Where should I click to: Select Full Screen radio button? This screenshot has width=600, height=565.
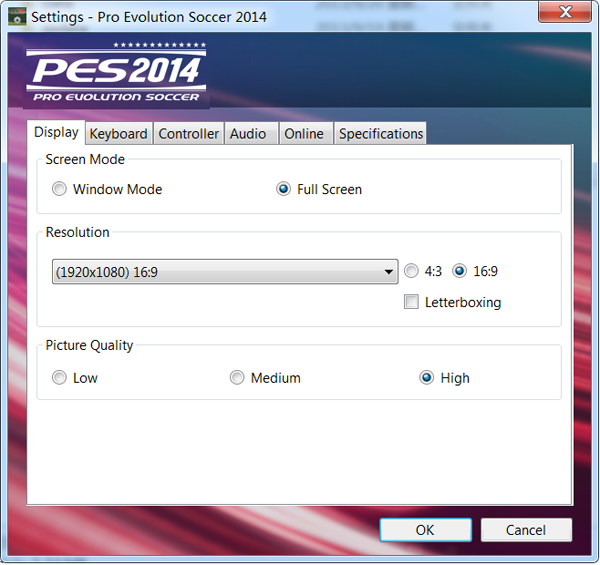(283, 189)
